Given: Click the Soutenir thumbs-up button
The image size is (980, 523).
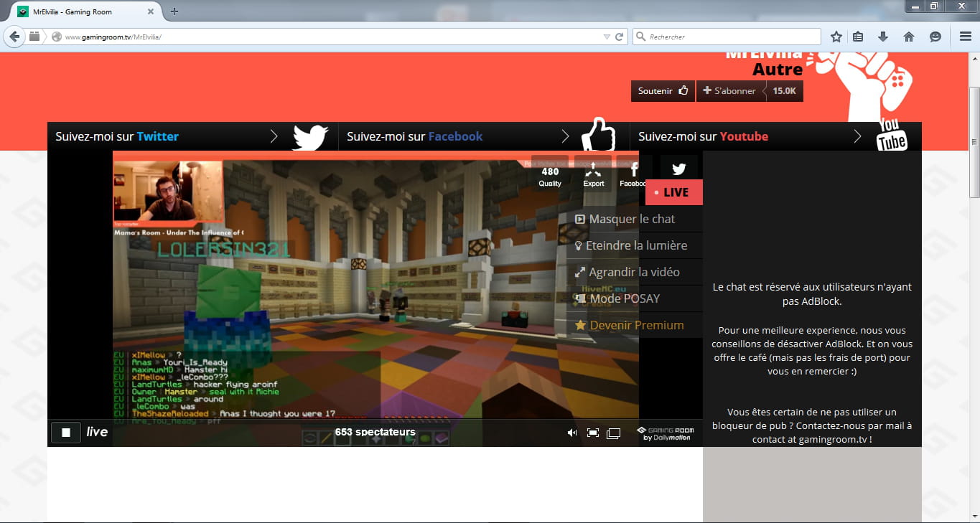Looking at the screenshot, I should 663,91.
